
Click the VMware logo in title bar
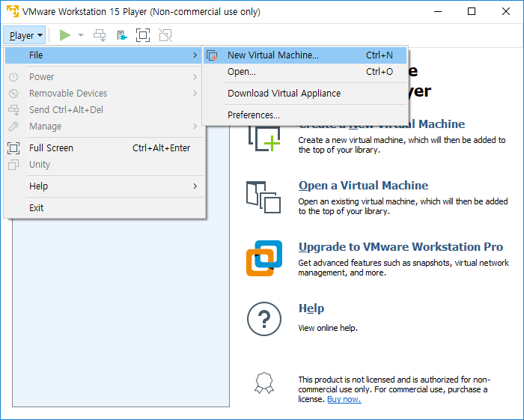[x=13, y=11]
